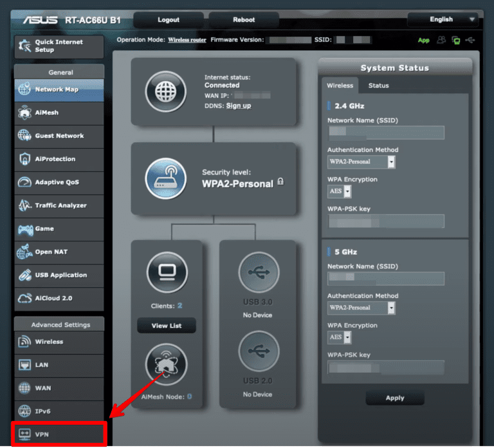Click the Logout button

[x=169, y=19]
